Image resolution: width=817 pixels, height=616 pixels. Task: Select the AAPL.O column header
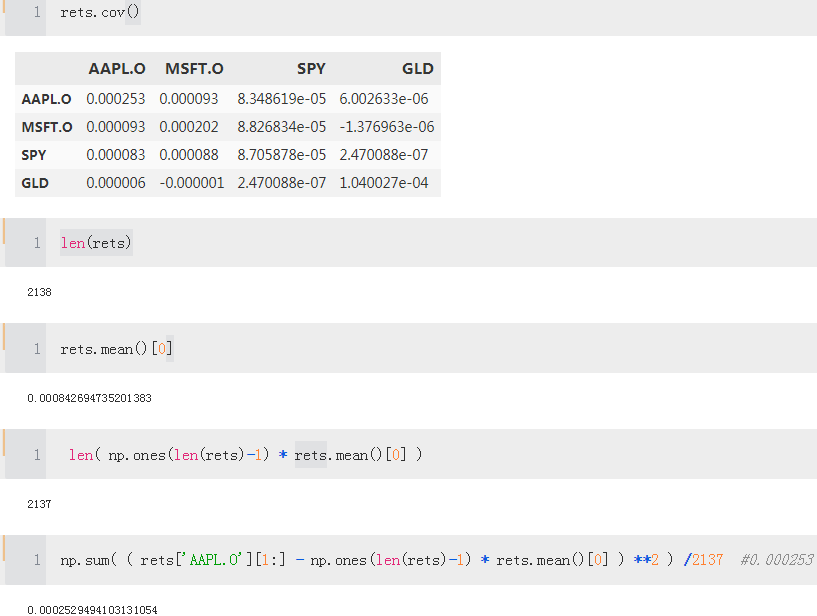click(x=117, y=69)
